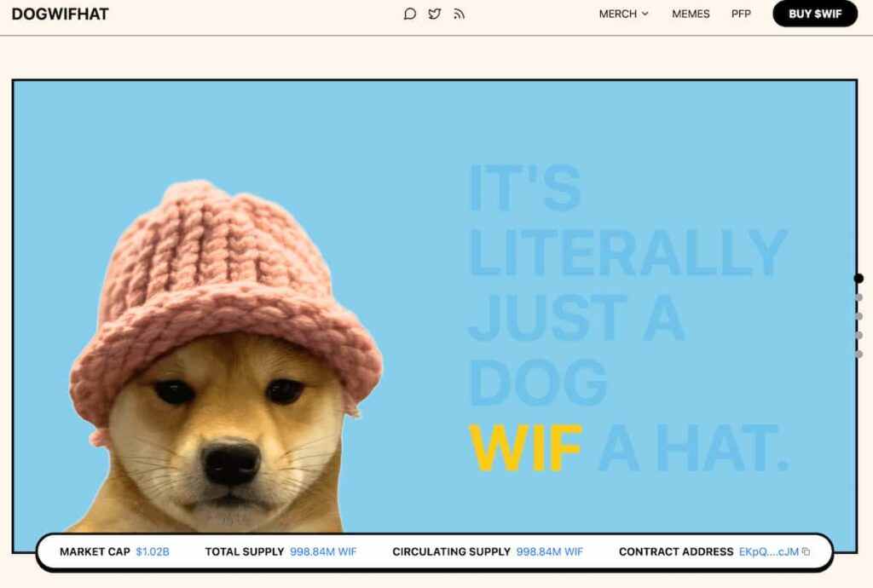Click the EKpQ....cJM contract address
873x588 pixels.
(x=769, y=552)
